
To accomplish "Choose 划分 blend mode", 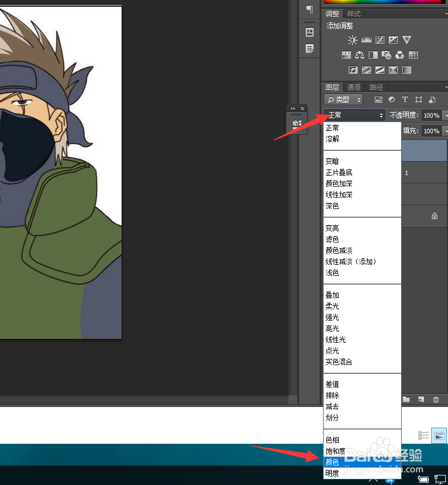I will pos(362,418).
